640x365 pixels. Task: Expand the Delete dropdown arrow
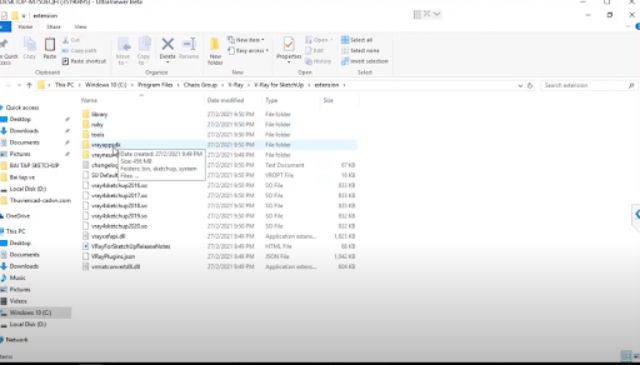[167, 62]
